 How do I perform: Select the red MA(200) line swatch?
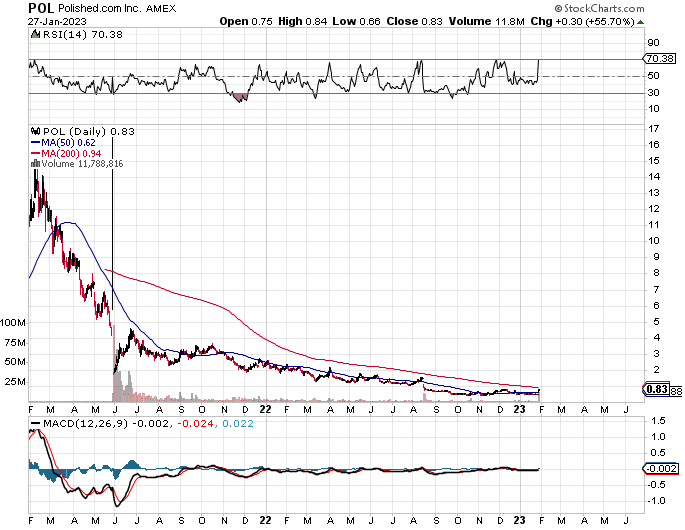point(35,154)
